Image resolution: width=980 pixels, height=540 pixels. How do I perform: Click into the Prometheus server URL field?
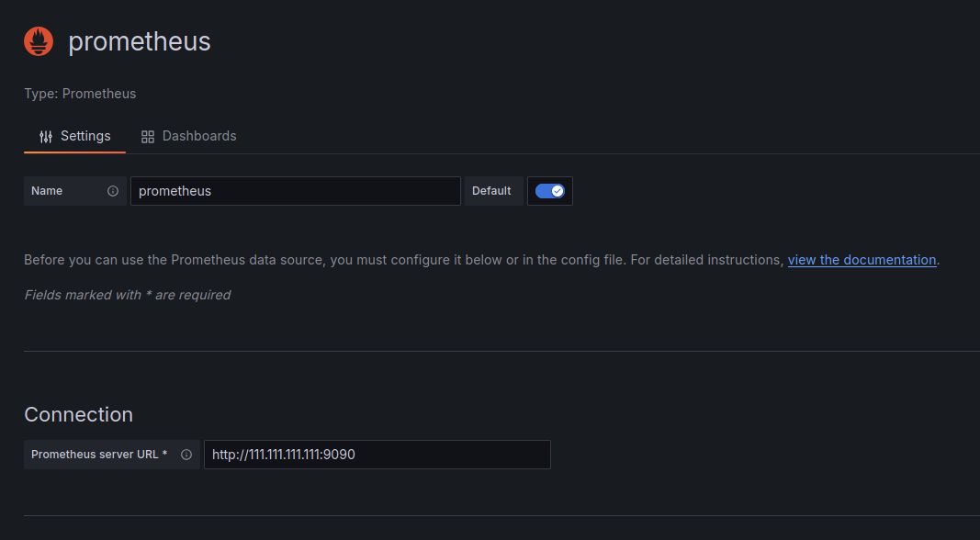tap(377, 455)
